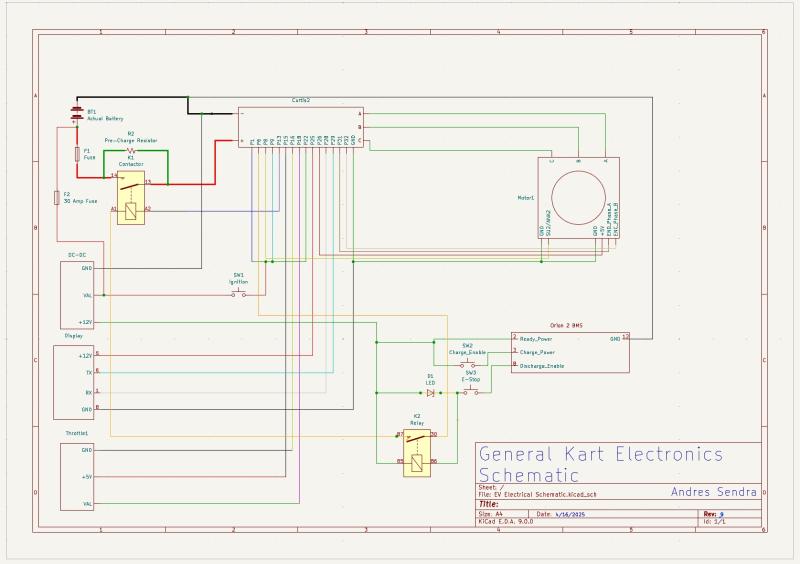Select the F1 Fuse symbol
The image size is (800, 564).
click(x=76, y=155)
